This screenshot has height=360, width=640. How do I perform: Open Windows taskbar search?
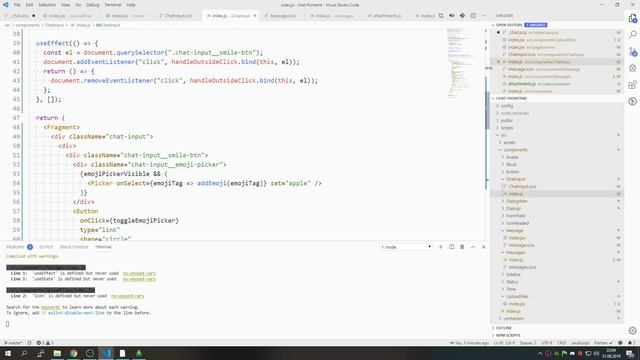(24, 353)
